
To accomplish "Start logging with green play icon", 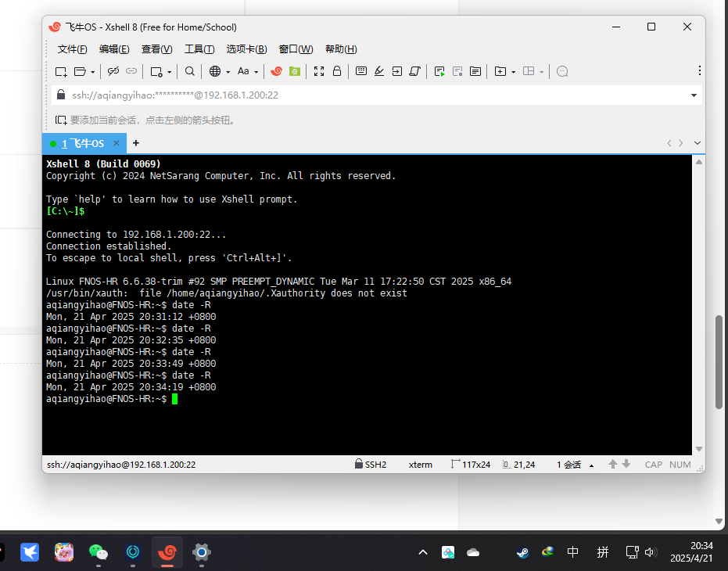I will 439,71.
